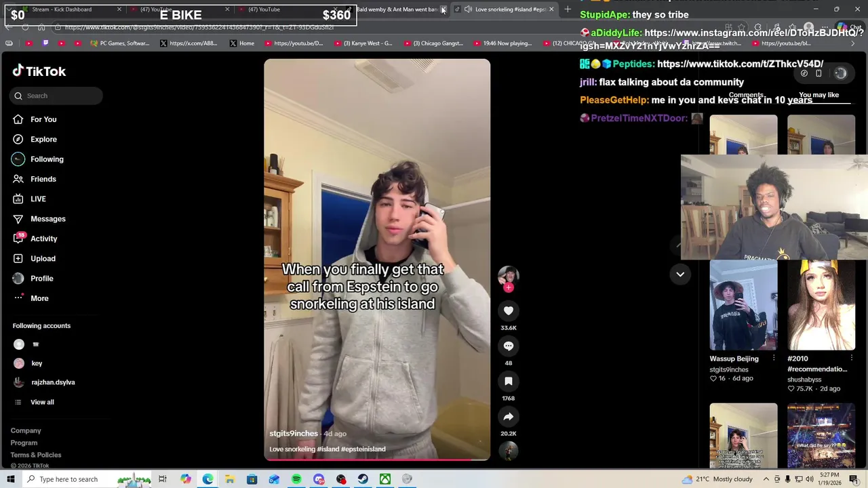Open the video's comments bubble

(x=508, y=346)
